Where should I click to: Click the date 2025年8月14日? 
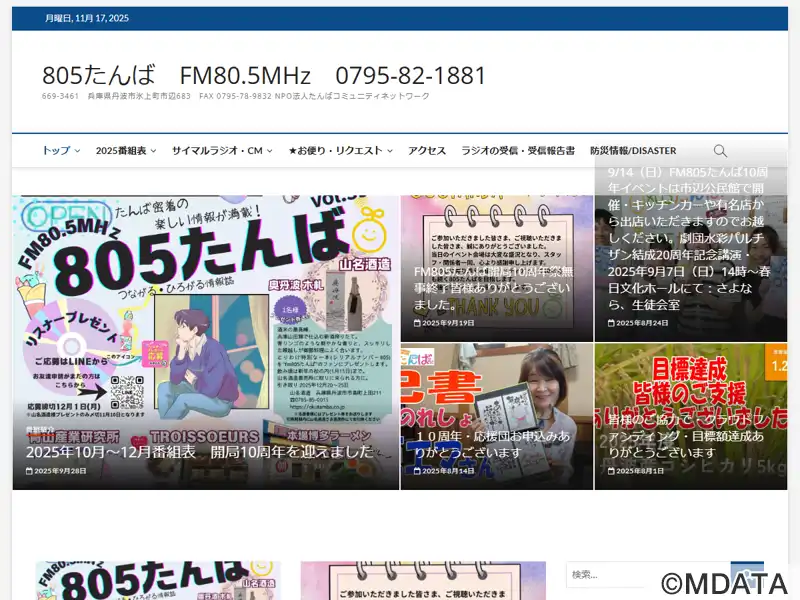coord(448,471)
